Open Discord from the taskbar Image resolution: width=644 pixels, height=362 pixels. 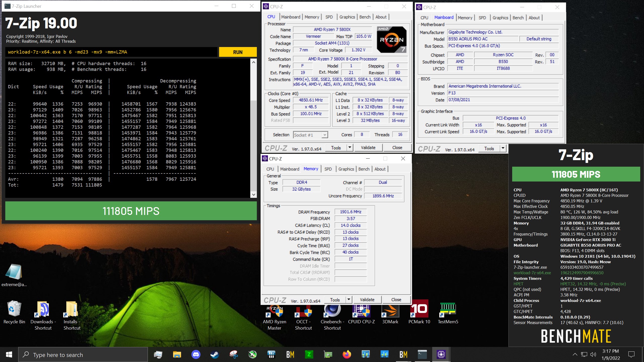click(196, 354)
